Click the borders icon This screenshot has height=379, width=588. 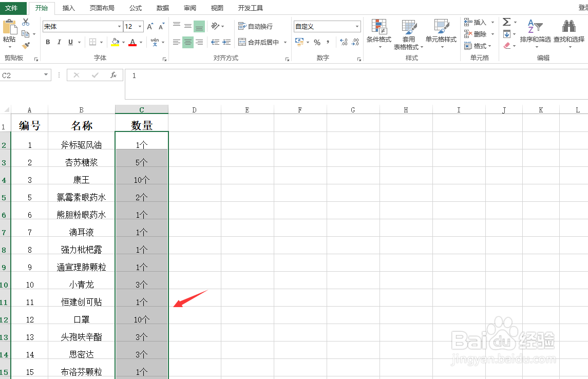click(x=92, y=42)
